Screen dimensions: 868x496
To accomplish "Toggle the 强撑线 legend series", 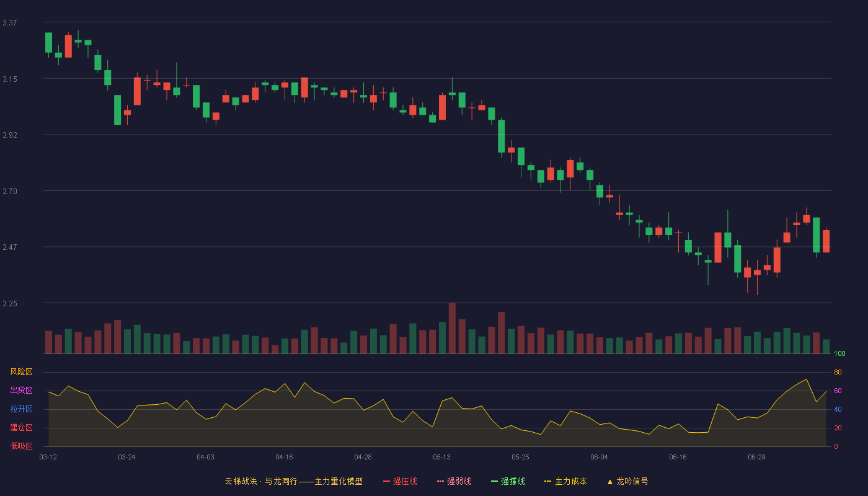I will click(x=508, y=481).
